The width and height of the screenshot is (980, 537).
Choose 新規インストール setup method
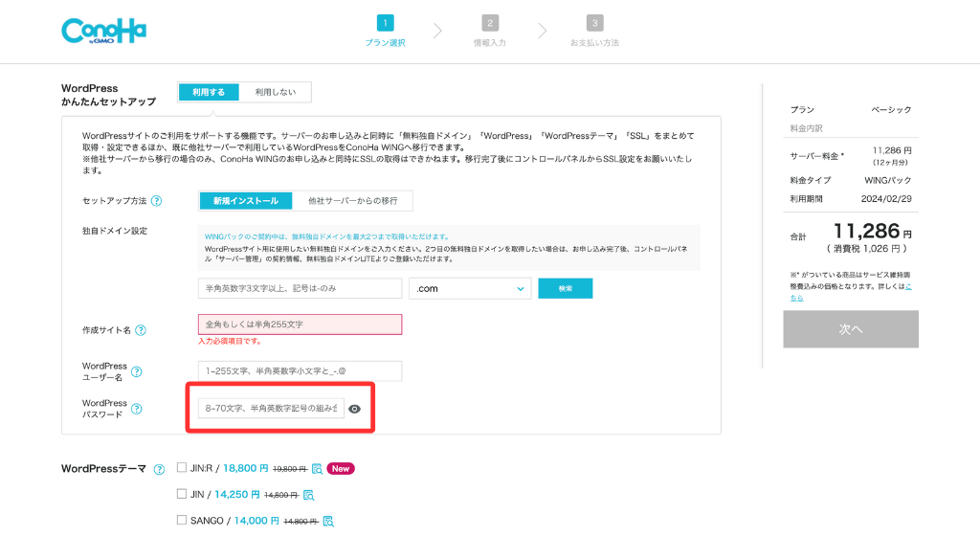(246, 201)
